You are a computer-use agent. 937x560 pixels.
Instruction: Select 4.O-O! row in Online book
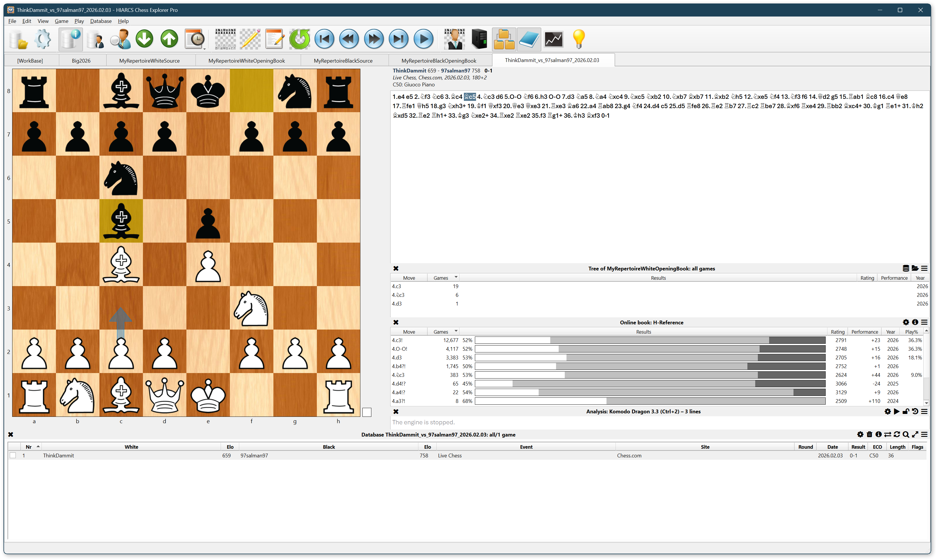point(400,349)
